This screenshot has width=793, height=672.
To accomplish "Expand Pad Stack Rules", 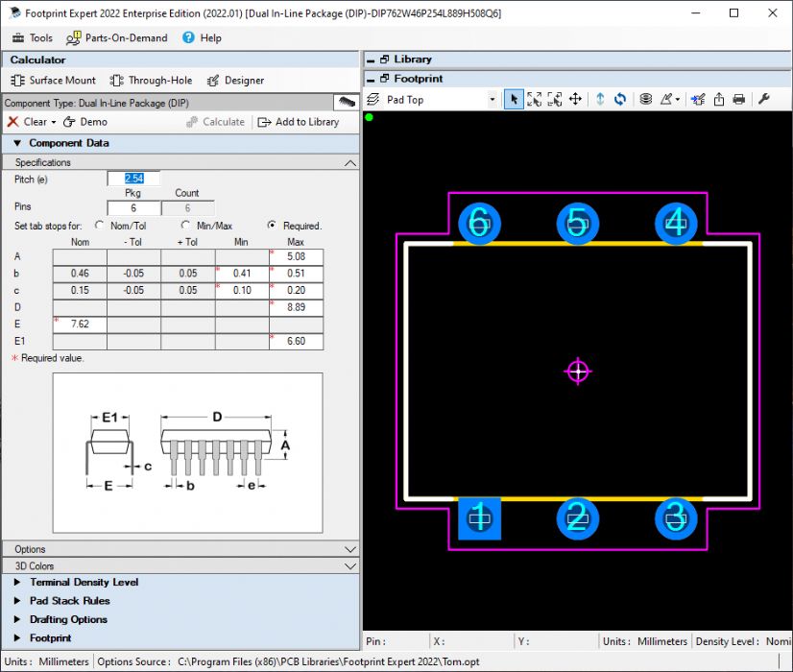I will point(17,601).
